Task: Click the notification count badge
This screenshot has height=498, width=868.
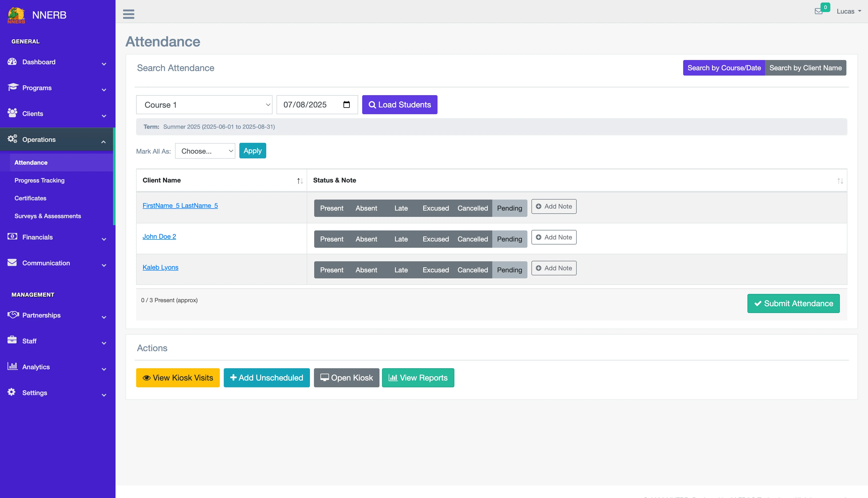Action: [x=825, y=7]
